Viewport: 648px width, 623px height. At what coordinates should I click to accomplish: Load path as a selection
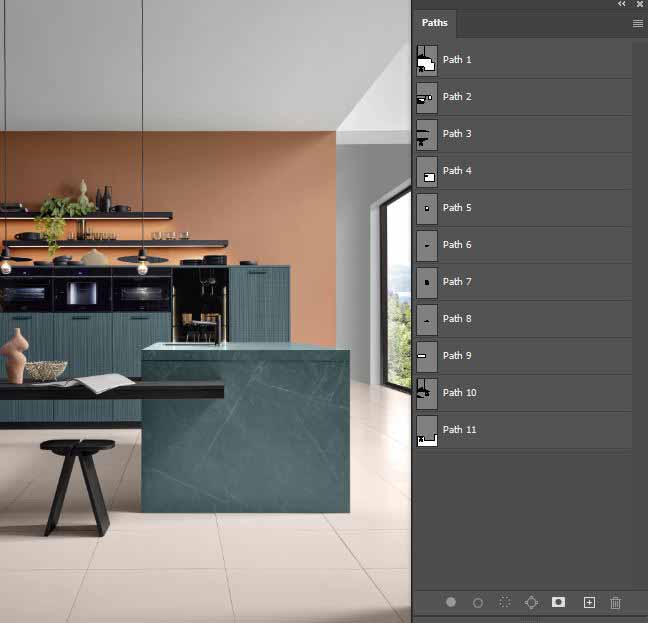tap(505, 602)
